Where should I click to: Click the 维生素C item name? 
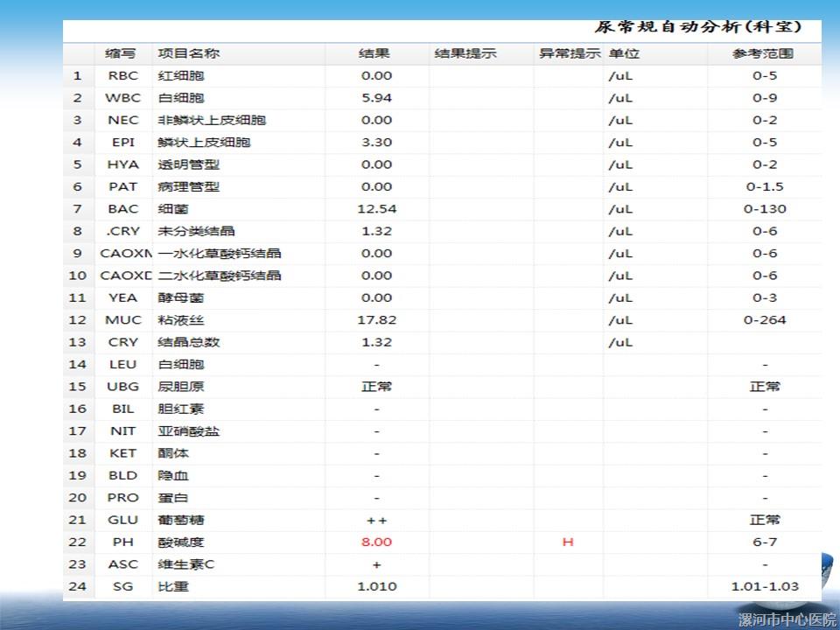185,564
